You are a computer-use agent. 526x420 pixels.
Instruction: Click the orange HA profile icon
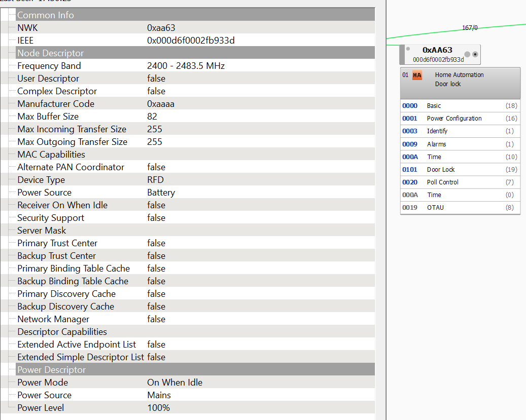(x=417, y=75)
